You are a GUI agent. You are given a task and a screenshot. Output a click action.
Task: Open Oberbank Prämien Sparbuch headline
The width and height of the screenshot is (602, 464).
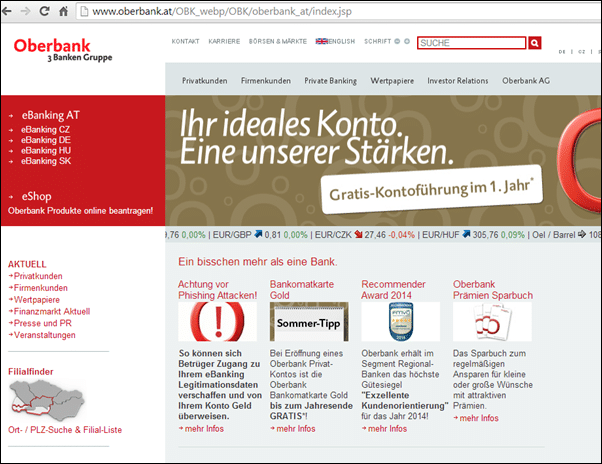tap(493, 290)
